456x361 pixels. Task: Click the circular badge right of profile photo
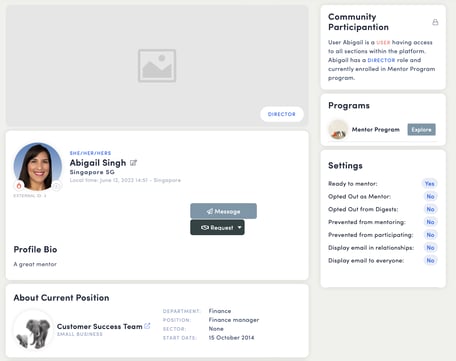click(57, 186)
